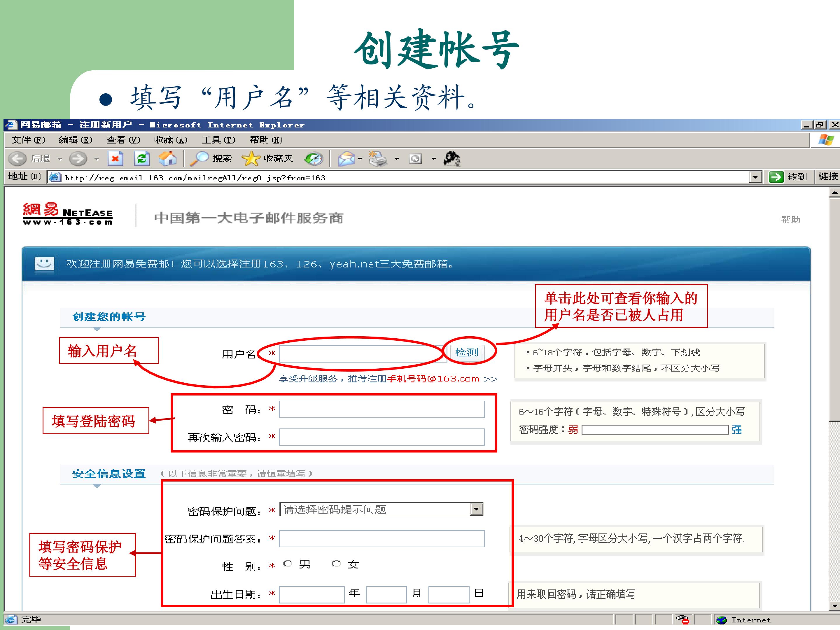The height and width of the screenshot is (630, 840).
Task: Open the Mail icon dropdown arrow
Action: click(x=360, y=159)
